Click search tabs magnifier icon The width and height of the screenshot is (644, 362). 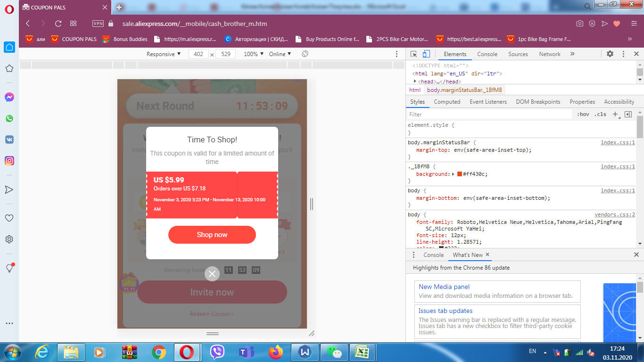(x=588, y=7)
